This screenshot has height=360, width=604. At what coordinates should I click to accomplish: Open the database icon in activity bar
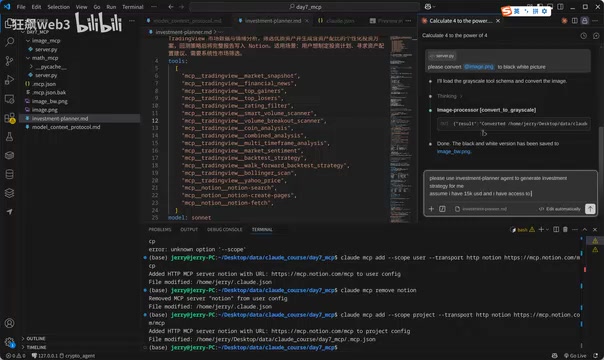pos(10,174)
